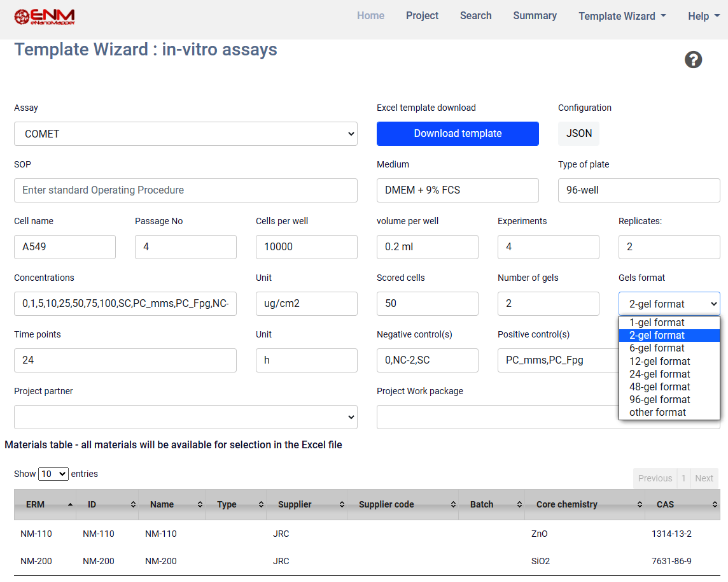
Task: Open the Gels format dropdown
Action: [x=669, y=304]
